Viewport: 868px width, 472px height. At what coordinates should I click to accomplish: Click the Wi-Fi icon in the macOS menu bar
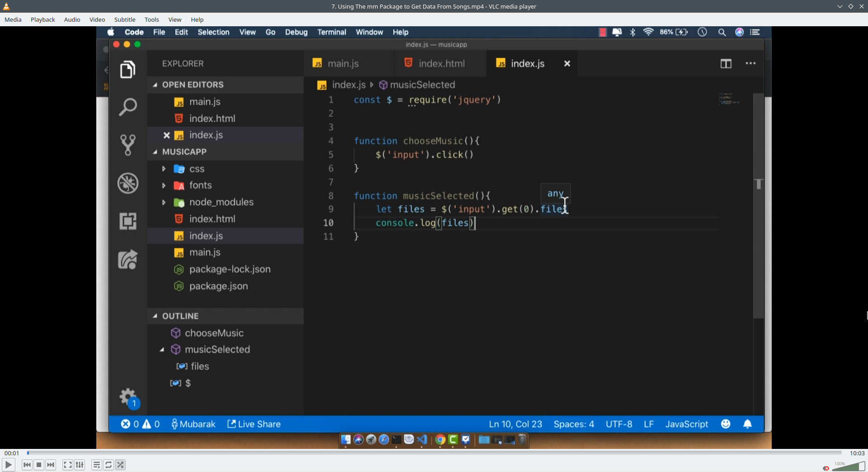(x=648, y=32)
